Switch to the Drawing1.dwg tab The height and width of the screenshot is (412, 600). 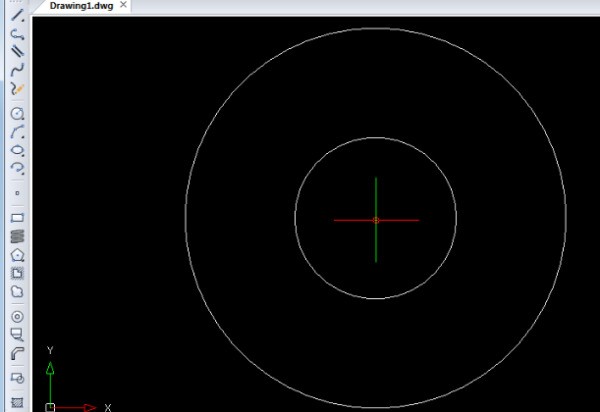(x=82, y=6)
